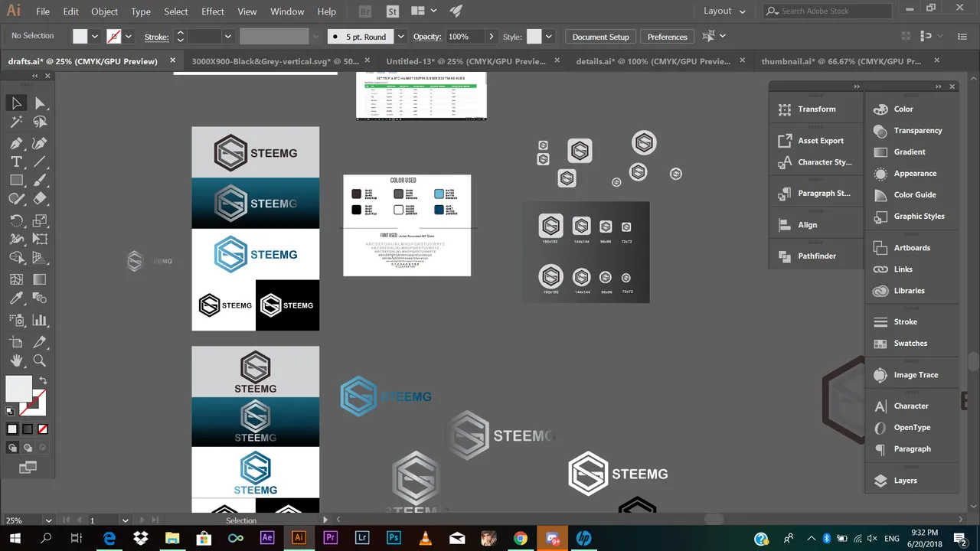Image resolution: width=980 pixels, height=551 pixels.
Task: Pick the Lasso tool
Action: point(40,122)
